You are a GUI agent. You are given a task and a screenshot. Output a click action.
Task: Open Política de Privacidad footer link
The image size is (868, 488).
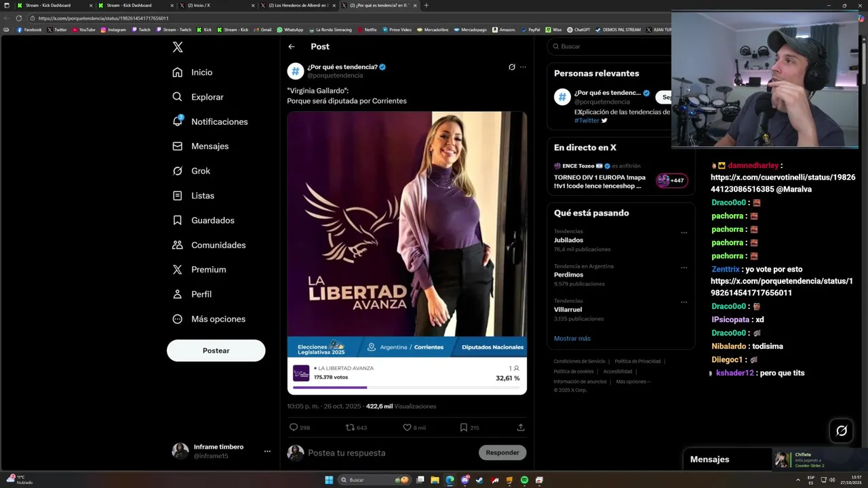(x=637, y=361)
